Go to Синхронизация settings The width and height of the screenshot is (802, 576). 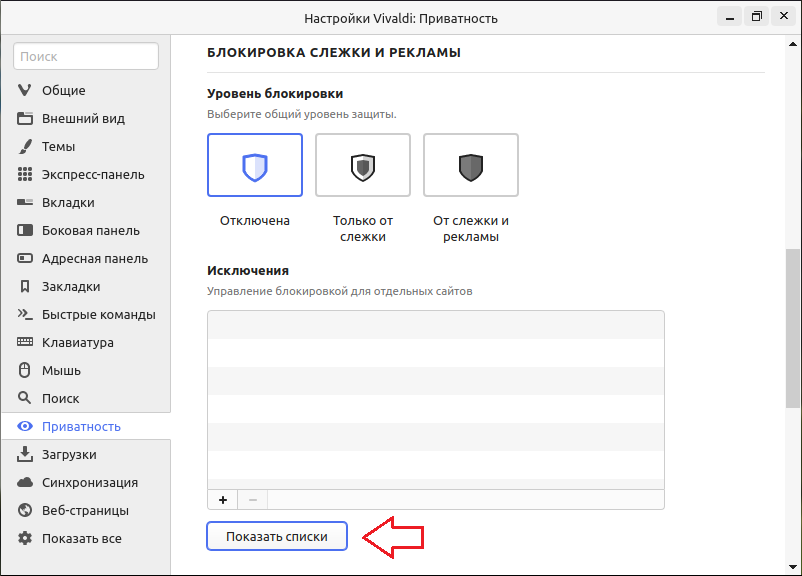click(x=86, y=482)
